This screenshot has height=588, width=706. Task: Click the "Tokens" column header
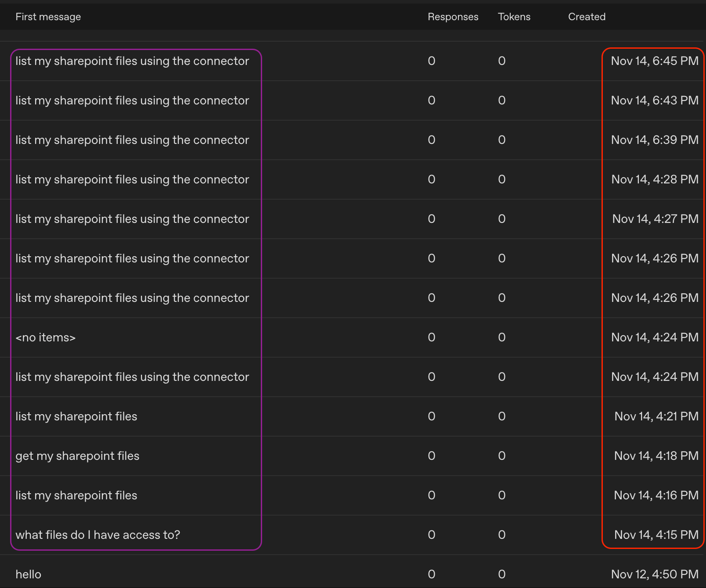514,17
